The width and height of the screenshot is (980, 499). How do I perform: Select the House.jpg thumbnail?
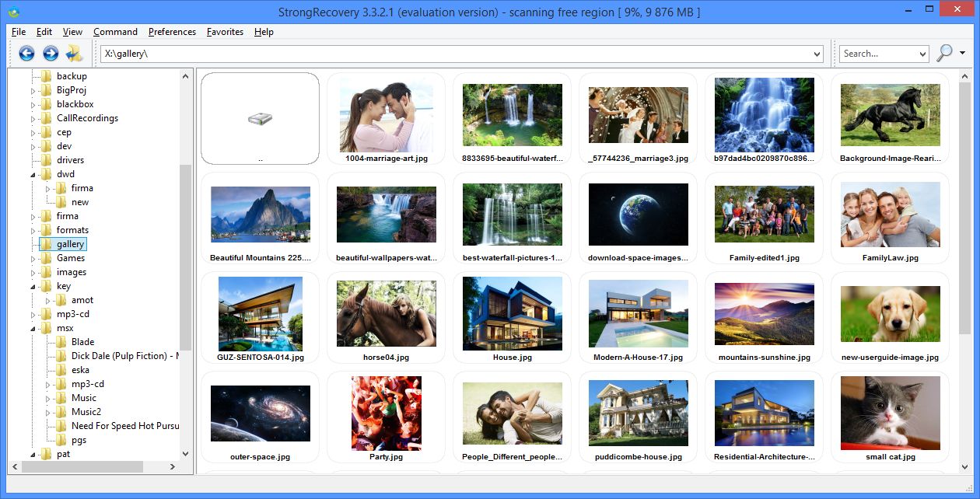tap(513, 318)
